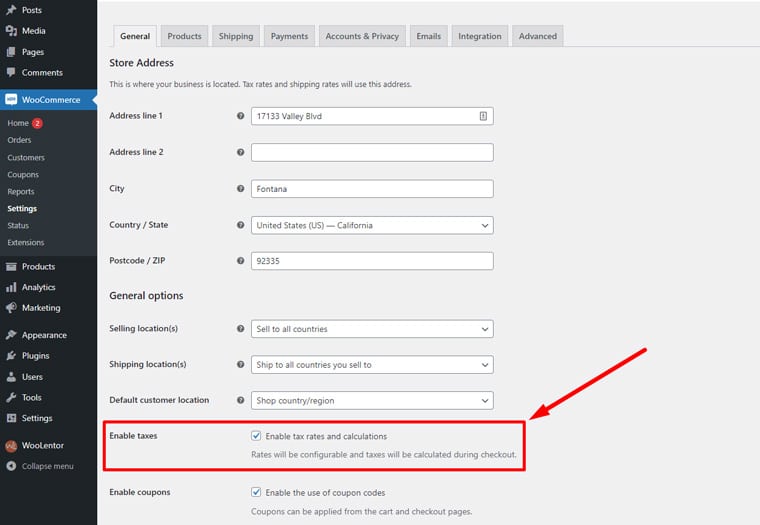Expand the Selling location(s) dropdown
Screen dimensions: 760x525
[372, 329]
